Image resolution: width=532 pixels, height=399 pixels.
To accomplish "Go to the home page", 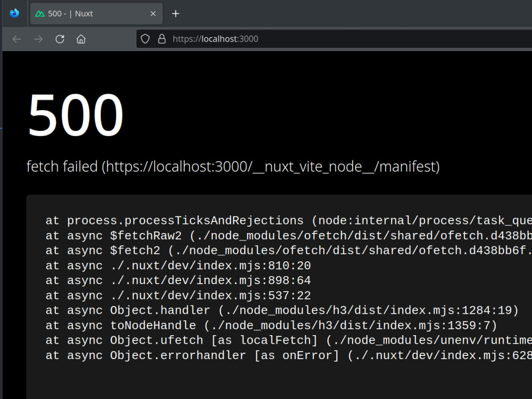I will (81, 39).
